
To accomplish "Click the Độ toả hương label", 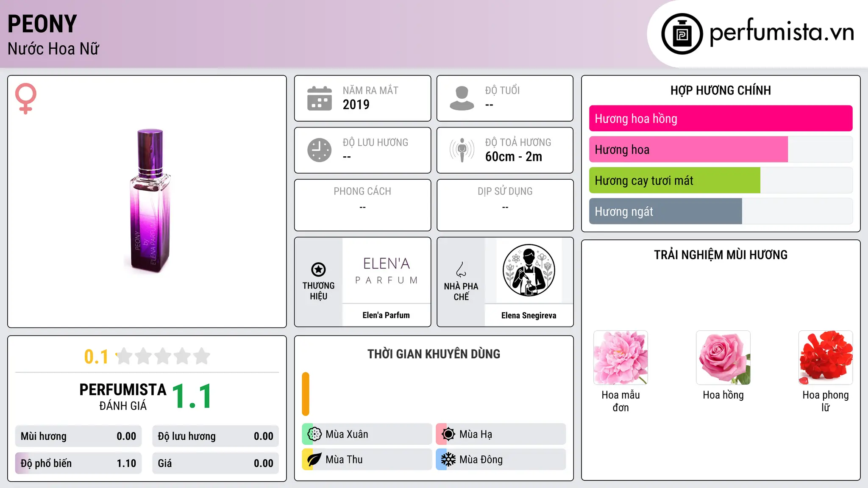I will 518,143.
